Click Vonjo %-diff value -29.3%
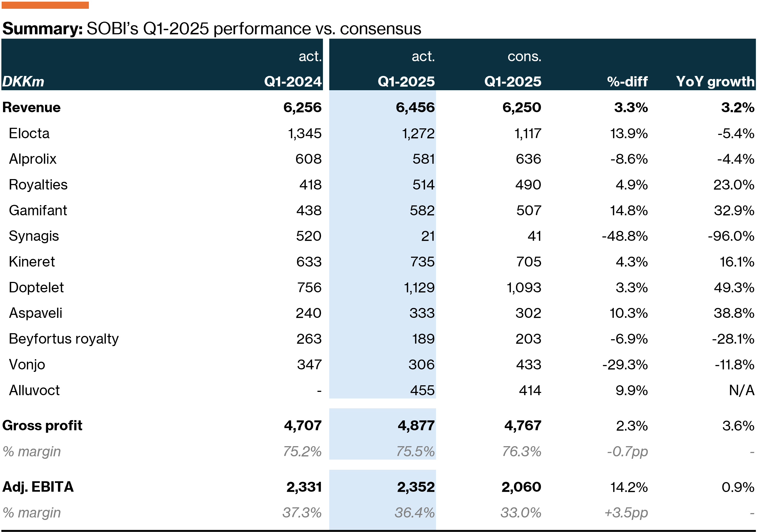 (x=625, y=364)
